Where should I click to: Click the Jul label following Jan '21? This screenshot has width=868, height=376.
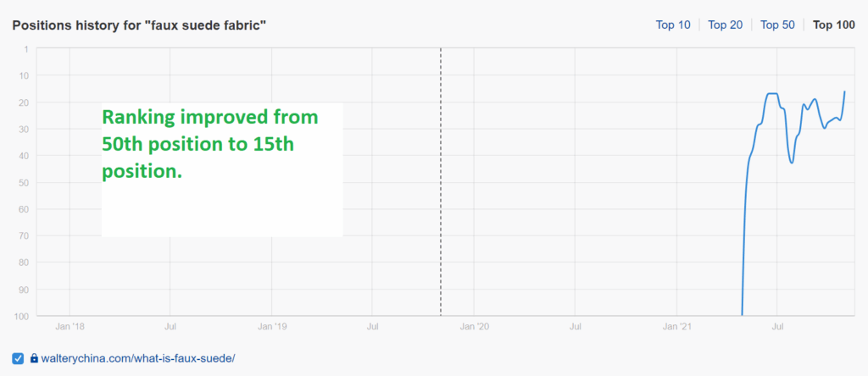[777, 328]
